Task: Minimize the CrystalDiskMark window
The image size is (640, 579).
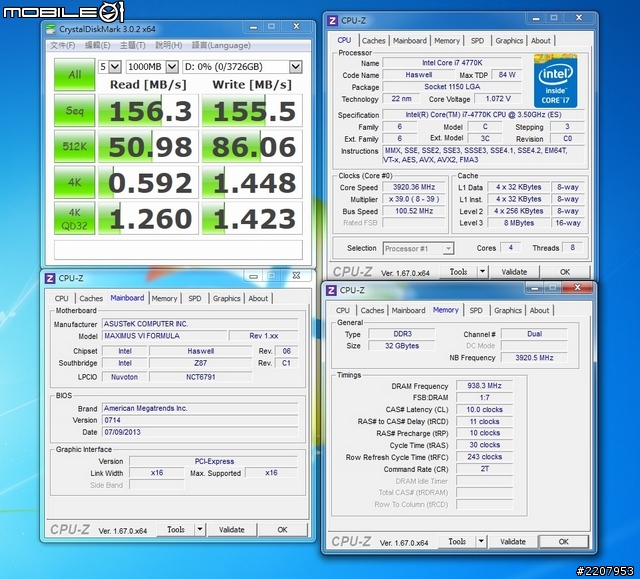Action: tap(253, 27)
